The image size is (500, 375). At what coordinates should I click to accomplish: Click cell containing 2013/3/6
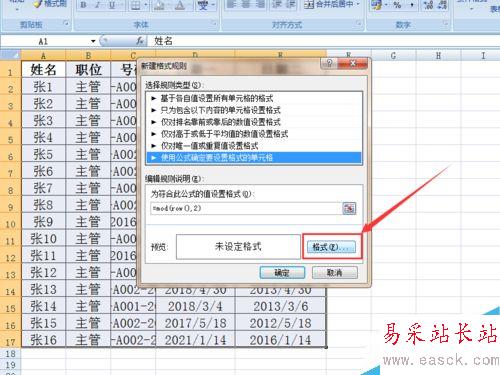[281, 306]
